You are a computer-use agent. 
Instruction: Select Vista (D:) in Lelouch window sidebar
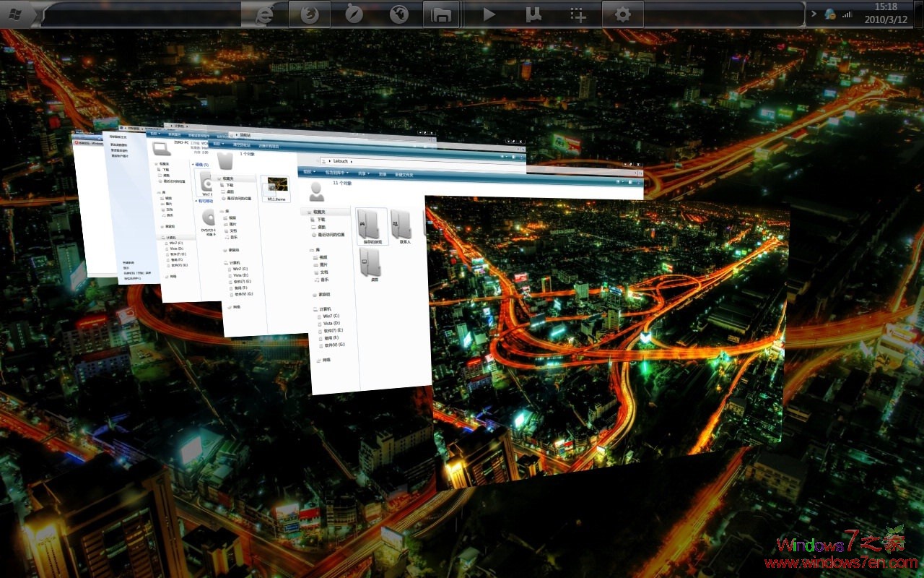click(x=329, y=324)
